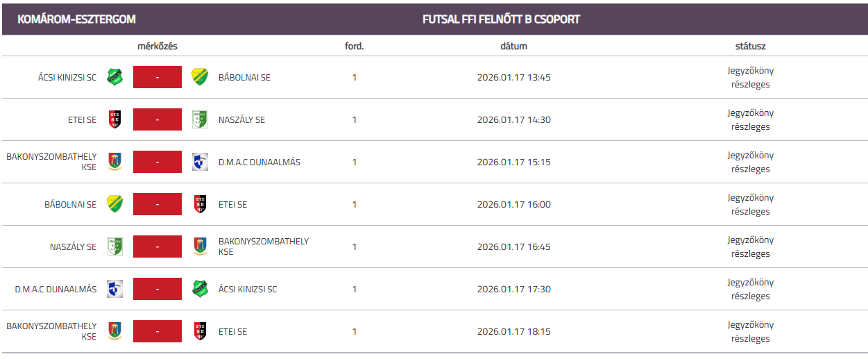Viewport: 868px width, 359px height.
Task: Open Jegyzőköny részleges for the 17:30 match
Action: (x=750, y=289)
